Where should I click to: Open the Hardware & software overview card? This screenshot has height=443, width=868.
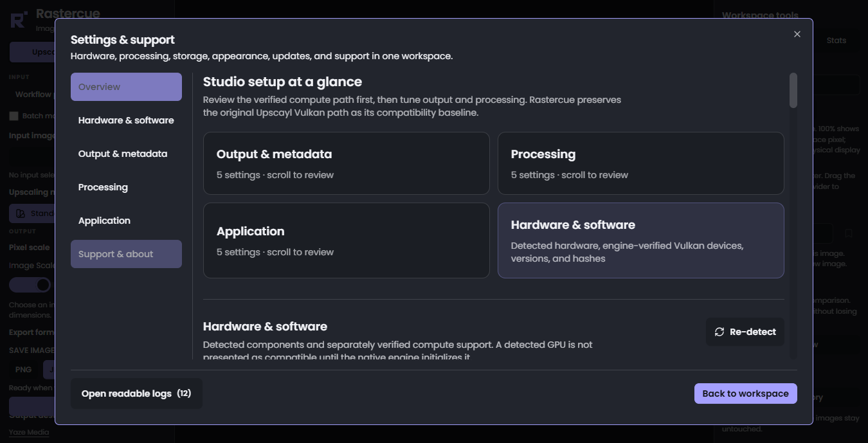(641, 240)
